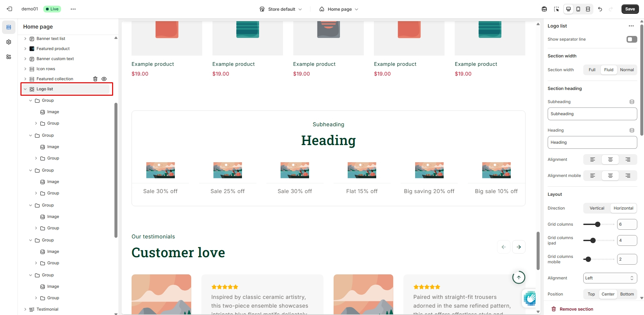644x315 pixels.
Task: Open the app embeds sidebar icon
Action: coord(9,57)
